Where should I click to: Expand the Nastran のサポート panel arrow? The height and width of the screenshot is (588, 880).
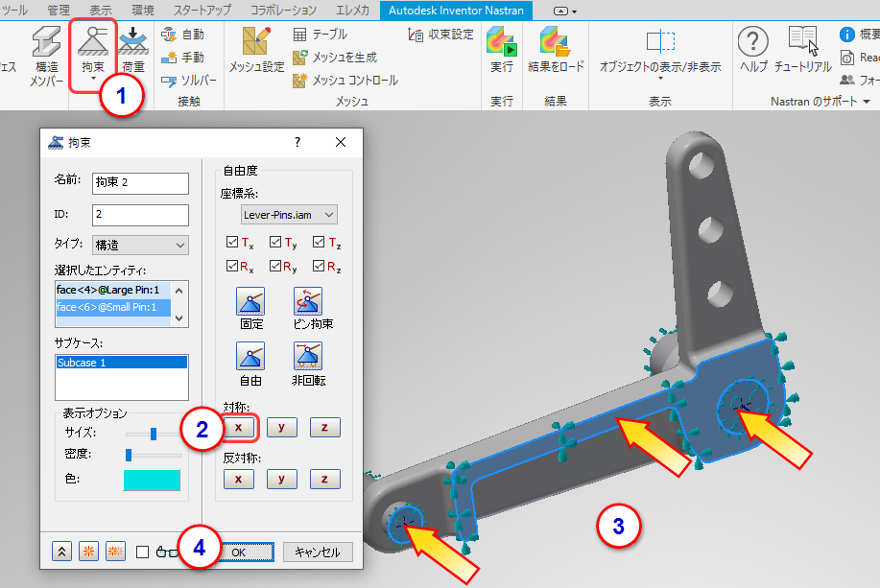coord(867,102)
